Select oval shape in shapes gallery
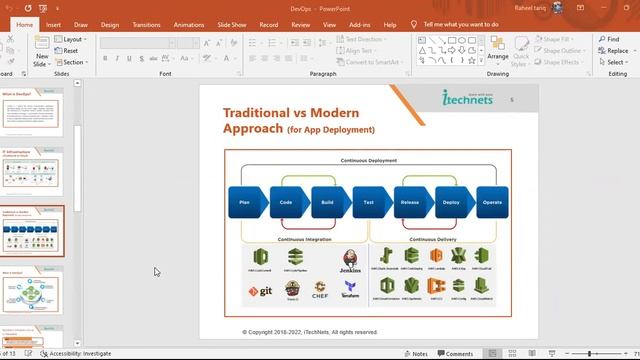The width and height of the screenshot is (640, 360). [462, 40]
